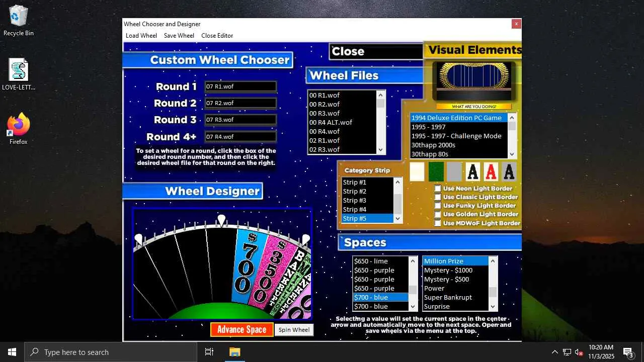
Task: Select the Round 3 wheel file box
Action: (x=240, y=120)
